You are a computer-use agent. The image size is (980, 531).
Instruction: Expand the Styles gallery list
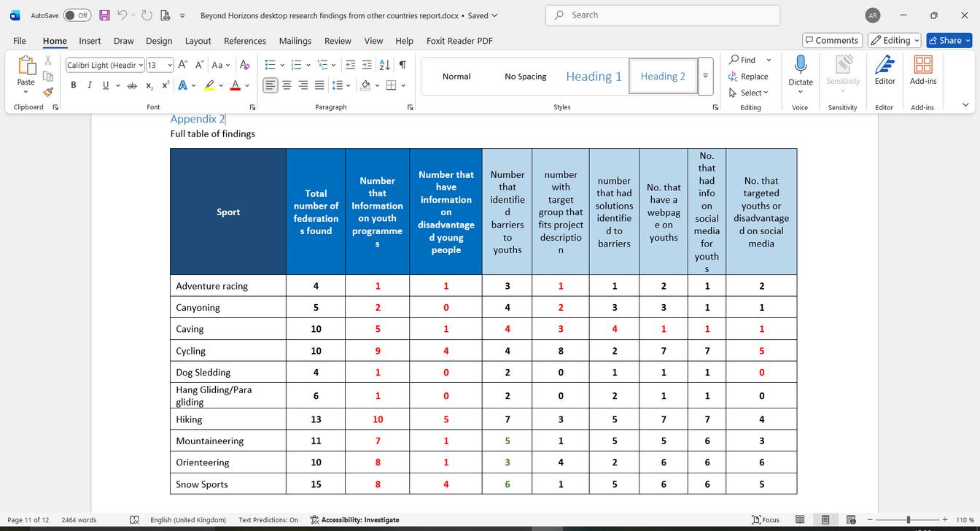point(705,77)
